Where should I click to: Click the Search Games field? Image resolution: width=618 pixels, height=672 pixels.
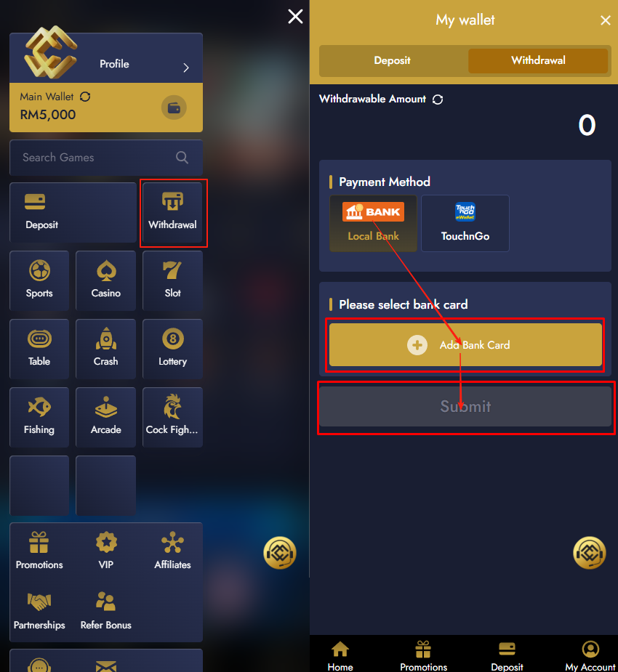tap(106, 158)
